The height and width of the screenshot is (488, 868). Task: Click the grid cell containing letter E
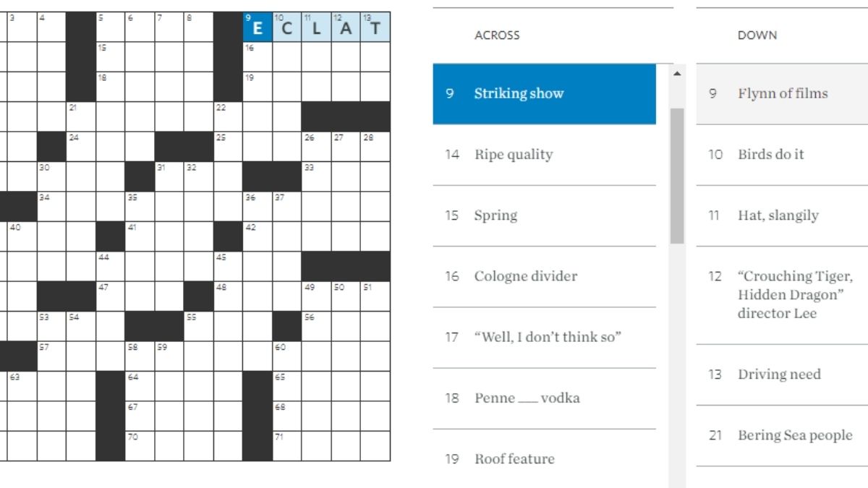258,28
